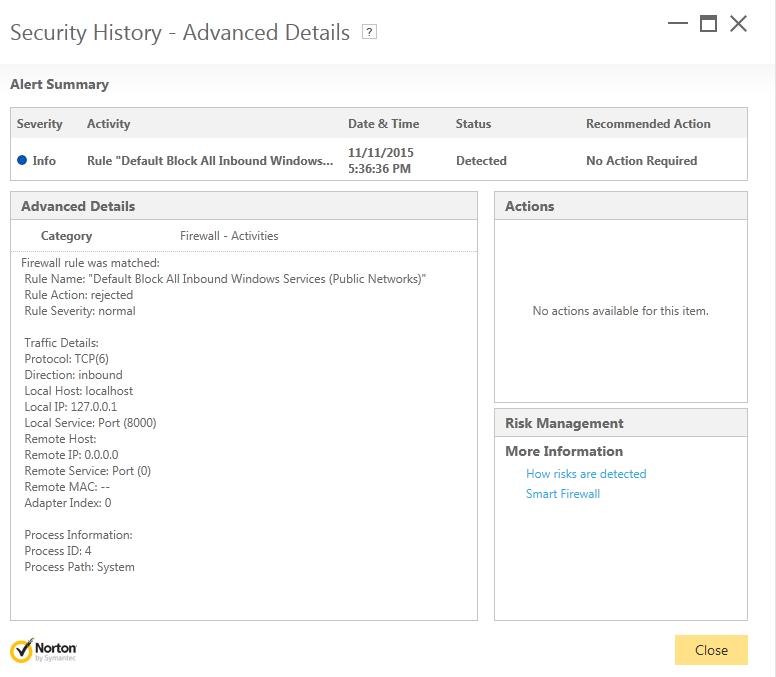Close window using the X icon
Image resolution: width=776 pixels, height=677 pixels.
[739, 24]
